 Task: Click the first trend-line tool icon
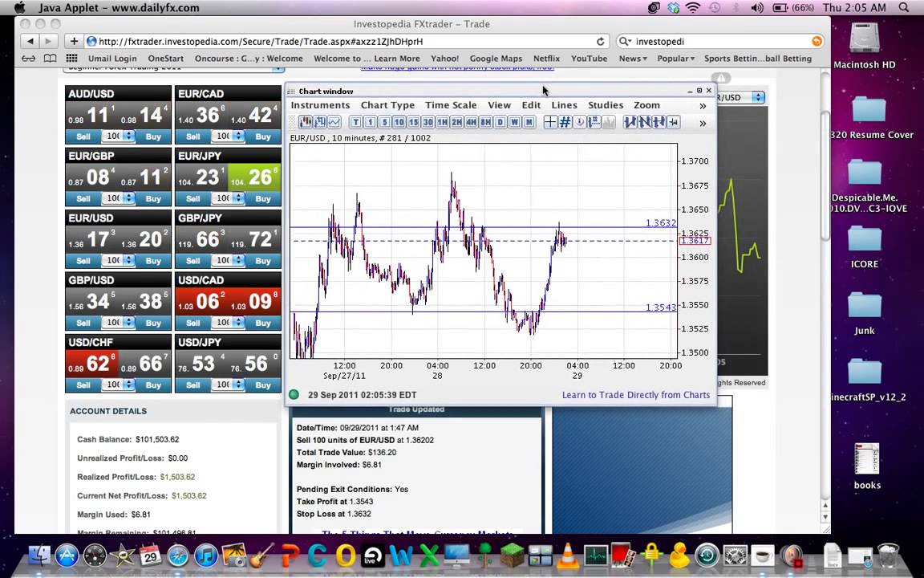pyautogui.click(x=630, y=122)
